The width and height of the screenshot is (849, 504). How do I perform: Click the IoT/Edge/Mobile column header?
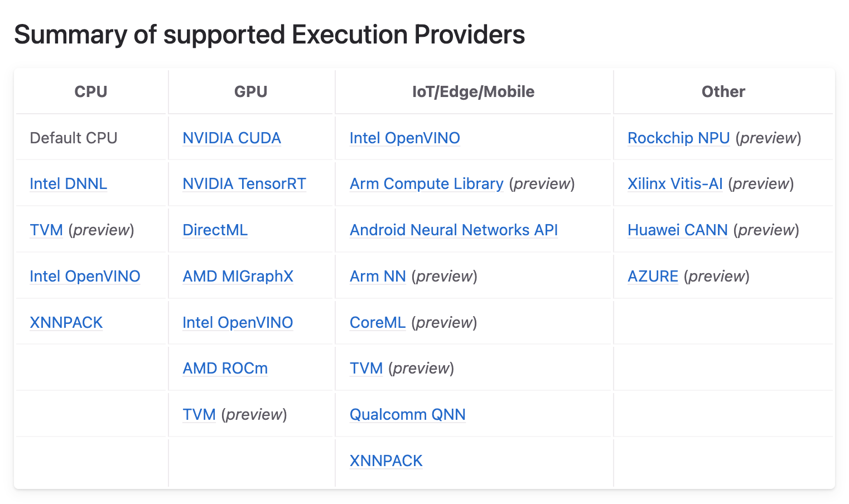(473, 92)
